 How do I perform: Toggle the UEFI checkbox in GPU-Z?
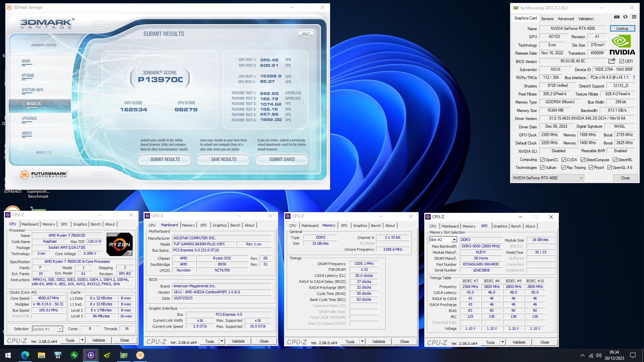pos(622,61)
